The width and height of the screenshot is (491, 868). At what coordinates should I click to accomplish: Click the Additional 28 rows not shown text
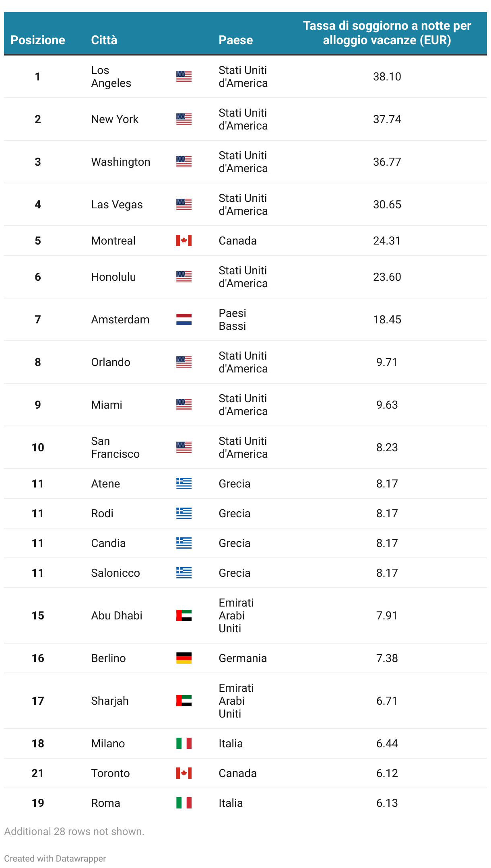pyautogui.click(x=74, y=831)
